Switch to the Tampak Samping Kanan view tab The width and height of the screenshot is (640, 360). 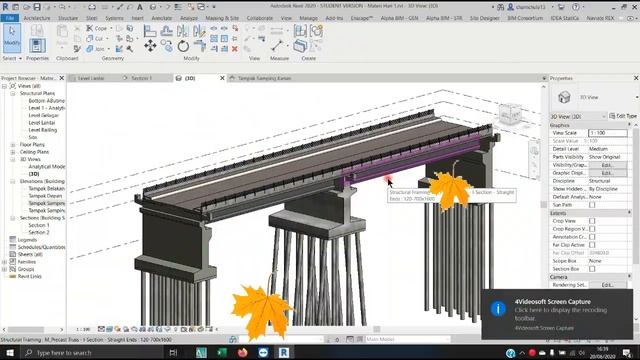pyautogui.click(x=264, y=78)
